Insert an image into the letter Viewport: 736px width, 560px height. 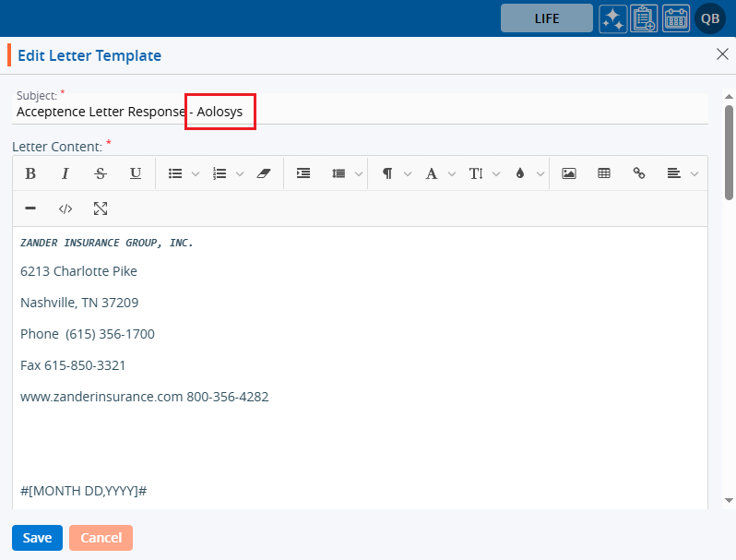coord(569,173)
